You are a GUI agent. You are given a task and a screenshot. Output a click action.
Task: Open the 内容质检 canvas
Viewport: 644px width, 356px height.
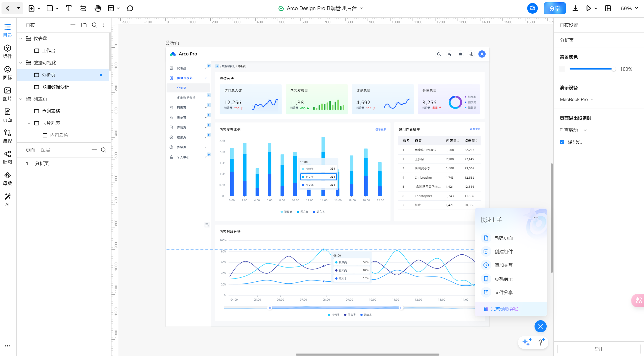point(63,135)
